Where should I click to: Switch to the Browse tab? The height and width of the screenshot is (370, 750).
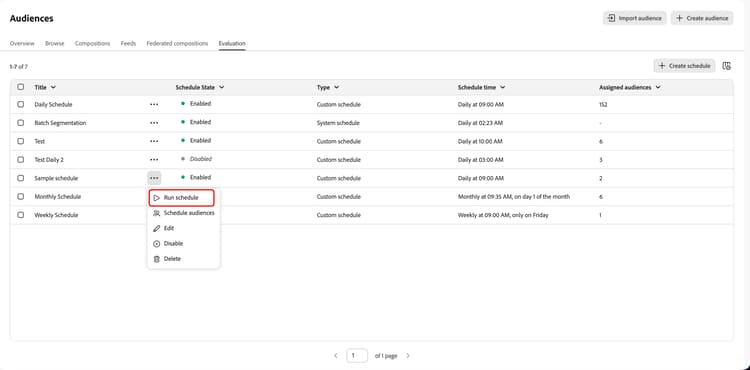pos(55,44)
